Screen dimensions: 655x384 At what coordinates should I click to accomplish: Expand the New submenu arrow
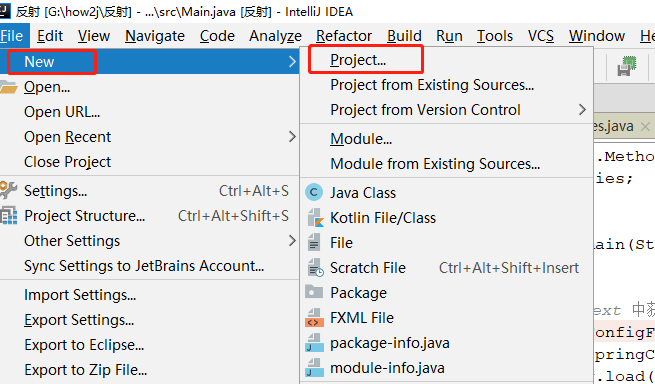292,62
